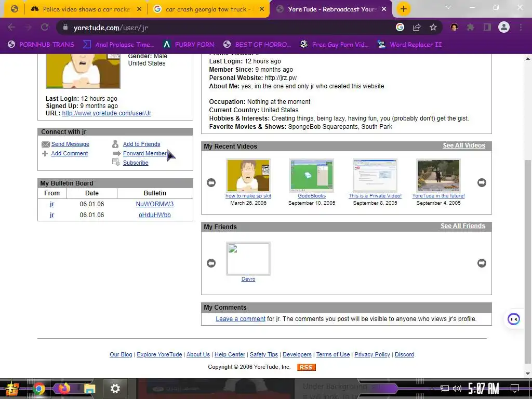
Task: Open the Privacy Policy footer link
Action: click(372, 354)
